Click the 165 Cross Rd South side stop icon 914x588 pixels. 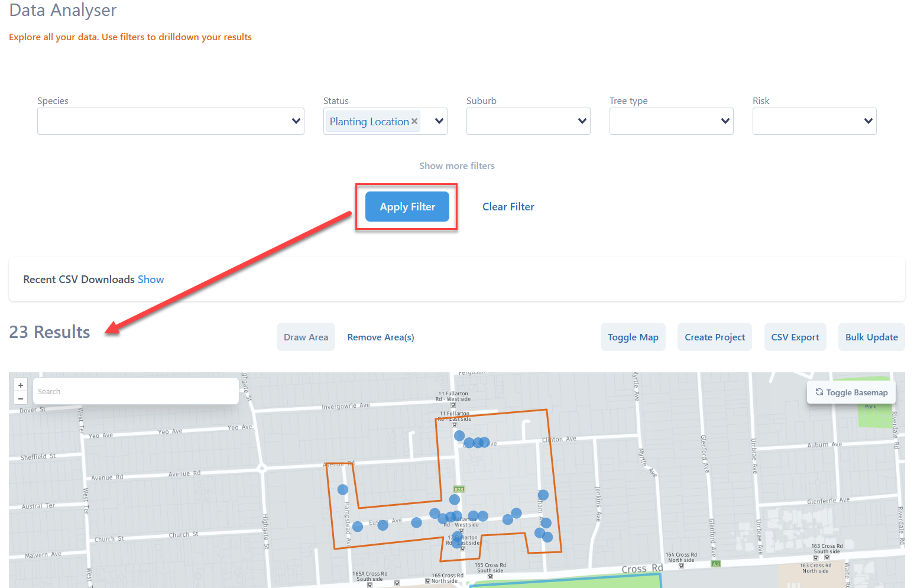pos(490,576)
